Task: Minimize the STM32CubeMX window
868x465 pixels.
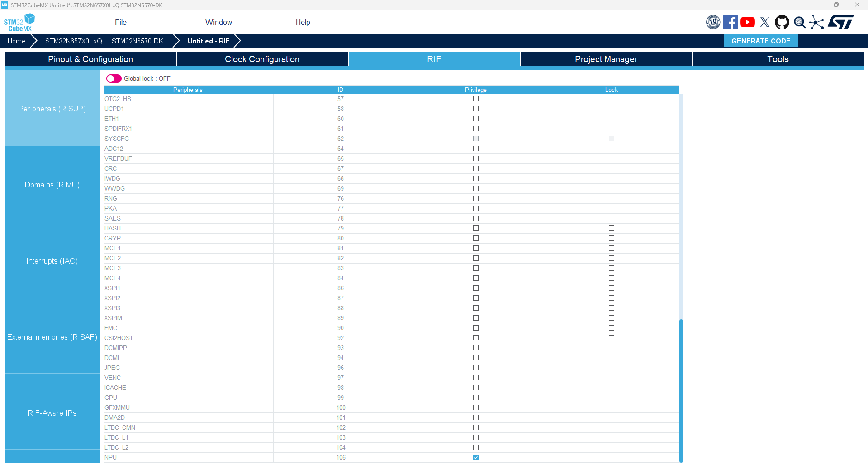Action: (x=816, y=5)
